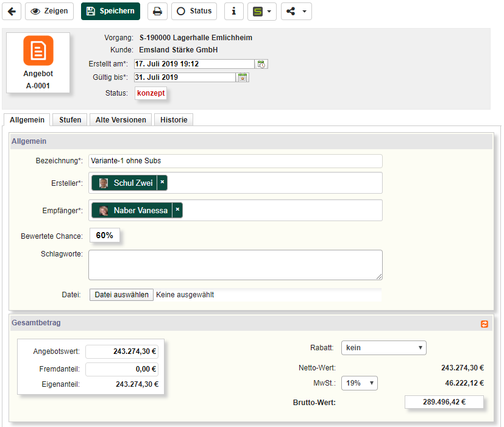The height and width of the screenshot is (427, 504).
Task: Click Datei auswählen to choose file
Action: point(121,295)
